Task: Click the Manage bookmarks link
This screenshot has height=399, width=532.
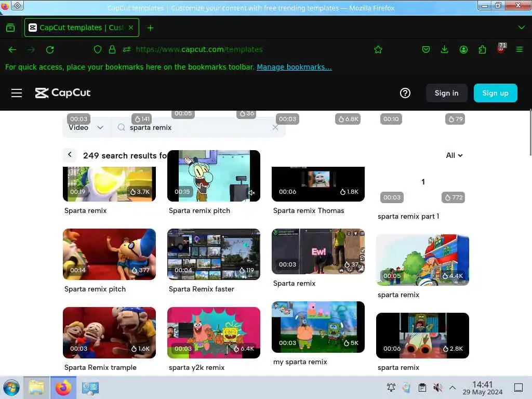Action: [x=294, y=67]
